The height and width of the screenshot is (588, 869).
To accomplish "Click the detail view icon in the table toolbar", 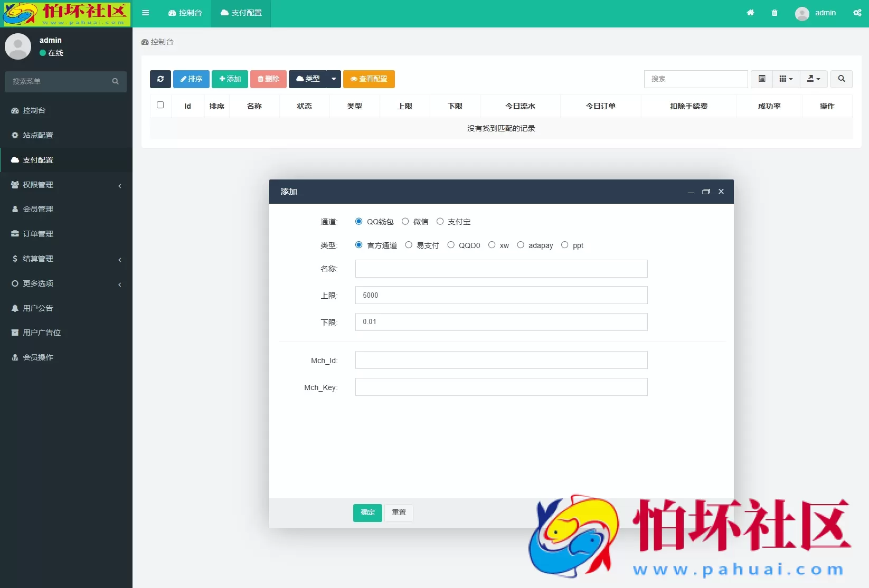I will [x=761, y=79].
